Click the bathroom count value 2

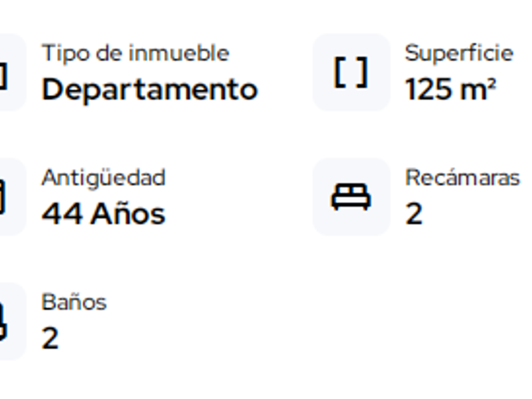coord(50,339)
